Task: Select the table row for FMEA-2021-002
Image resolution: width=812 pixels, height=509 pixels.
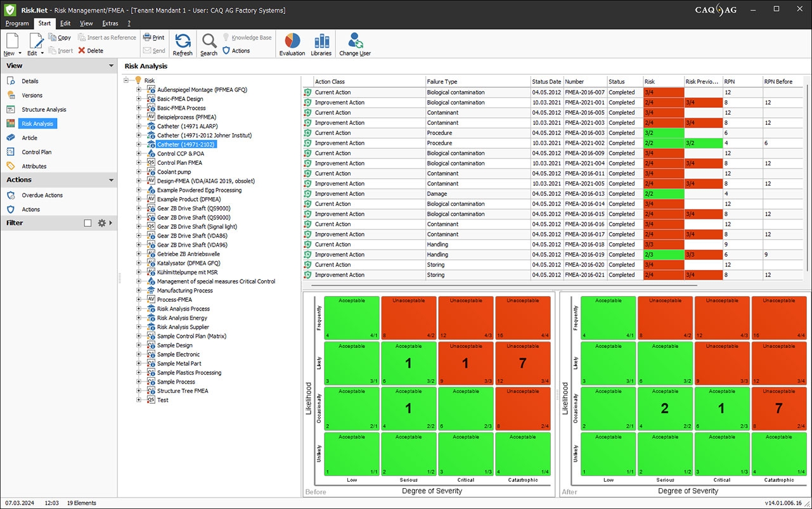Action: point(553,143)
